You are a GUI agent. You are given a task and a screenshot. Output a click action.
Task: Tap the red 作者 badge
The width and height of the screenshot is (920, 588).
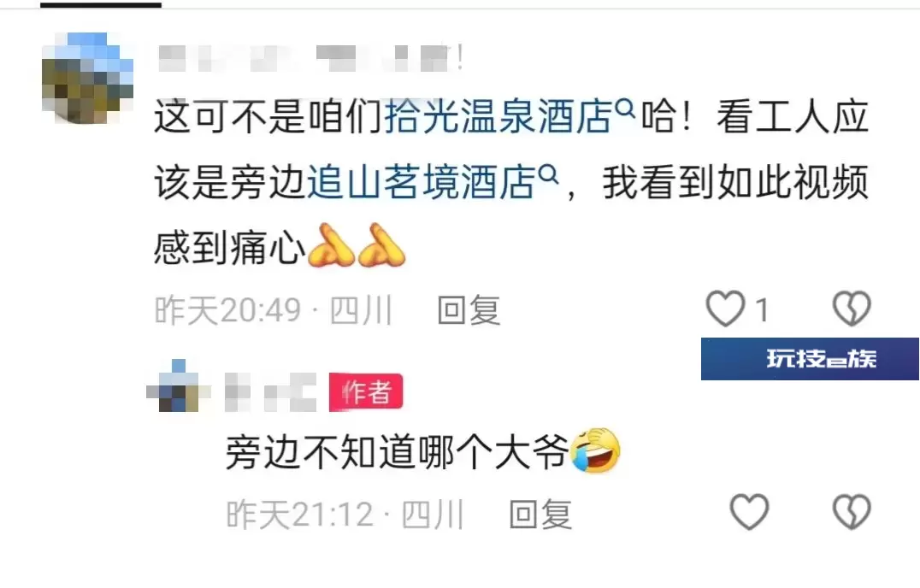click(366, 392)
